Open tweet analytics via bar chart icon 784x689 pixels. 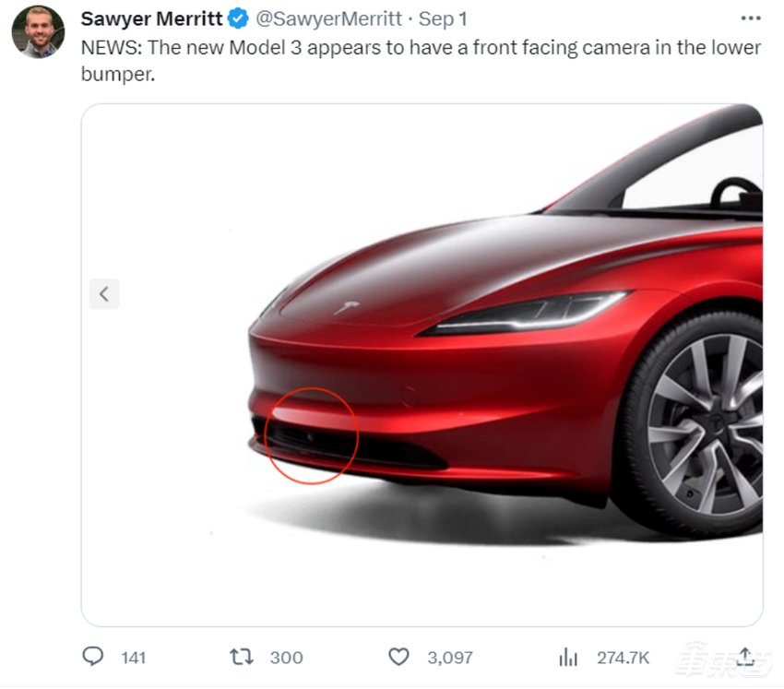tap(566, 657)
